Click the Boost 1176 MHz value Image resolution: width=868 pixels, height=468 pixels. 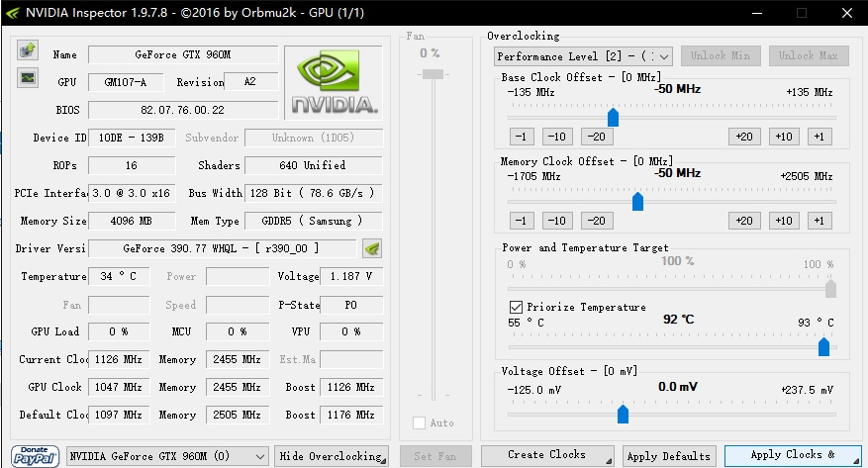pos(351,415)
